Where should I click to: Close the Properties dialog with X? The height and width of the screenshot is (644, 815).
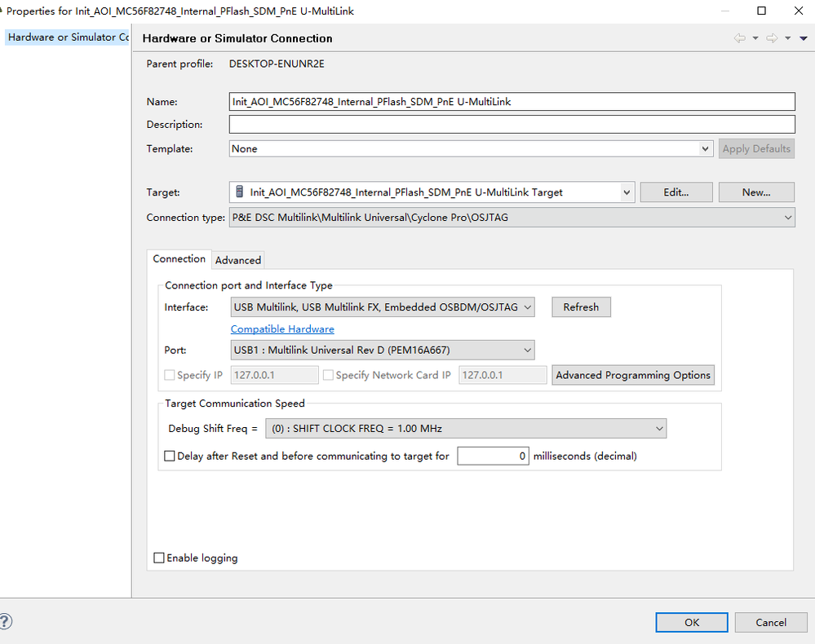798,11
